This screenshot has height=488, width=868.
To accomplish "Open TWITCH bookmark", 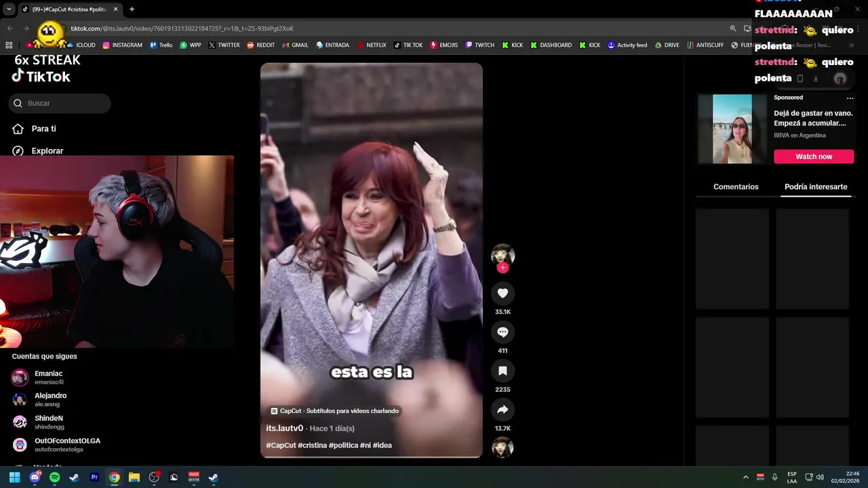I will point(479,45).
